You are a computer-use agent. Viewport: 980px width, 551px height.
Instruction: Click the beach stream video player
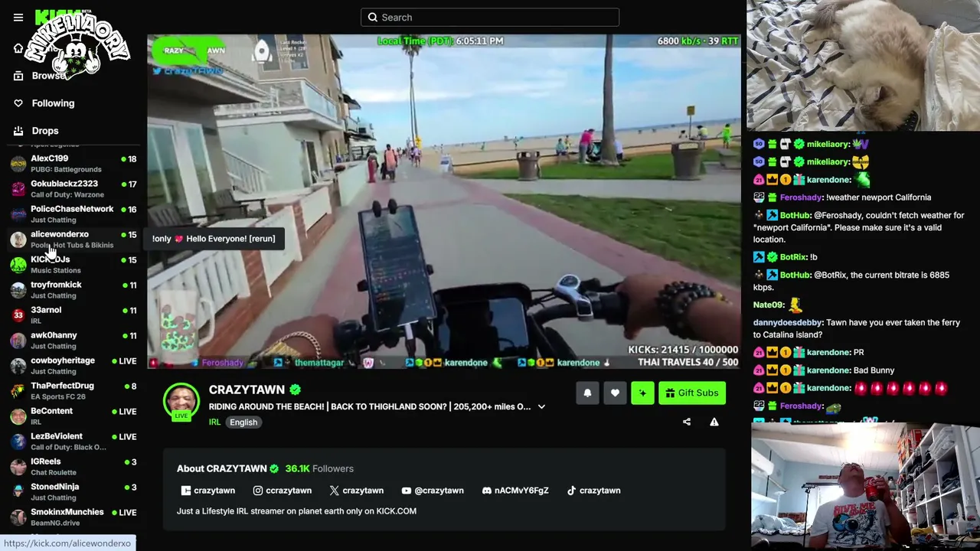coord(444,201)
